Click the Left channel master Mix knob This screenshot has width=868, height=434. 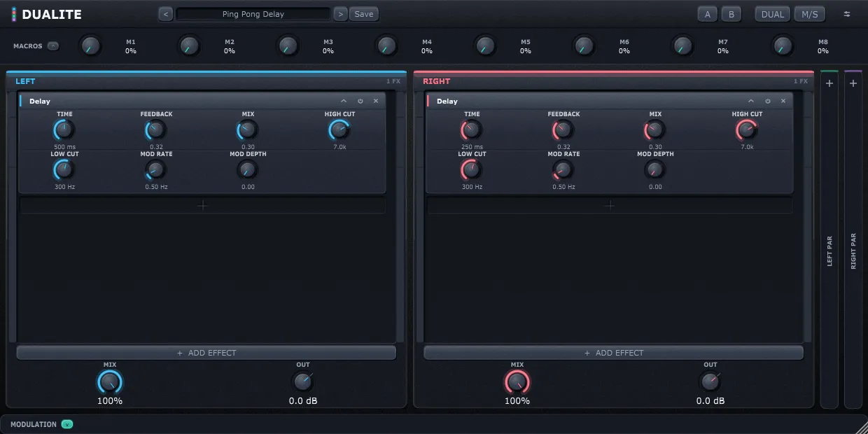click(x=110, y=382)
